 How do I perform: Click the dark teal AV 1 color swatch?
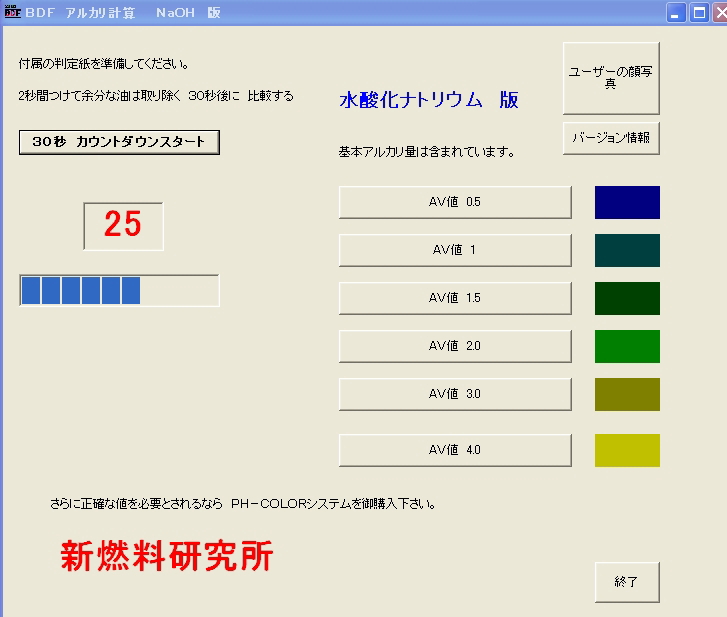click(x=627, y=250)
